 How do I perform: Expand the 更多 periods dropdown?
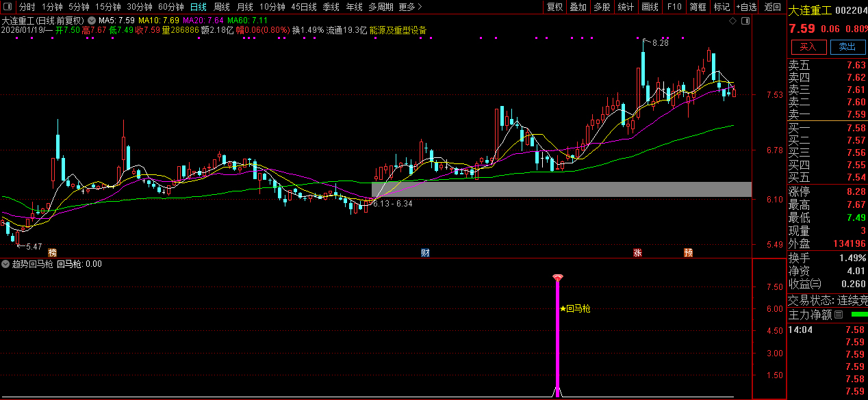tap(410, 7)
